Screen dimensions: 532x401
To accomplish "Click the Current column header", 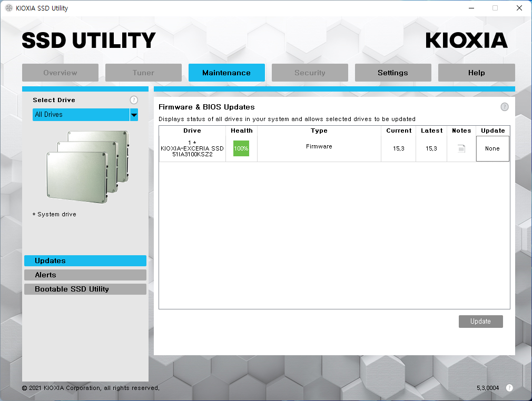I will click(x=399, y=131).
